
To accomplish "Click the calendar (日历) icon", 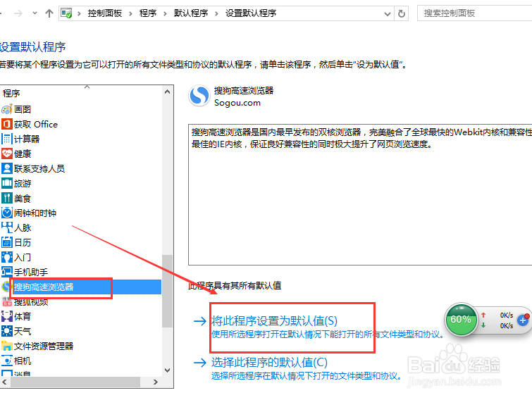I will click(7, 242).
